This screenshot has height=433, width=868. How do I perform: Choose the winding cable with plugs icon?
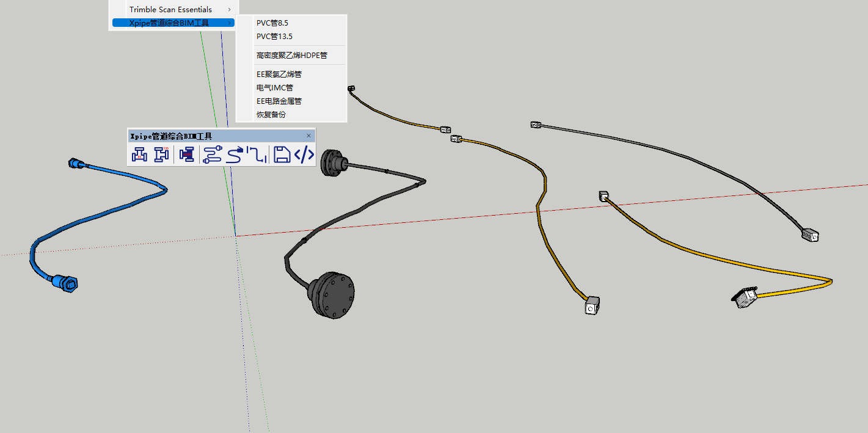[213, 155]
